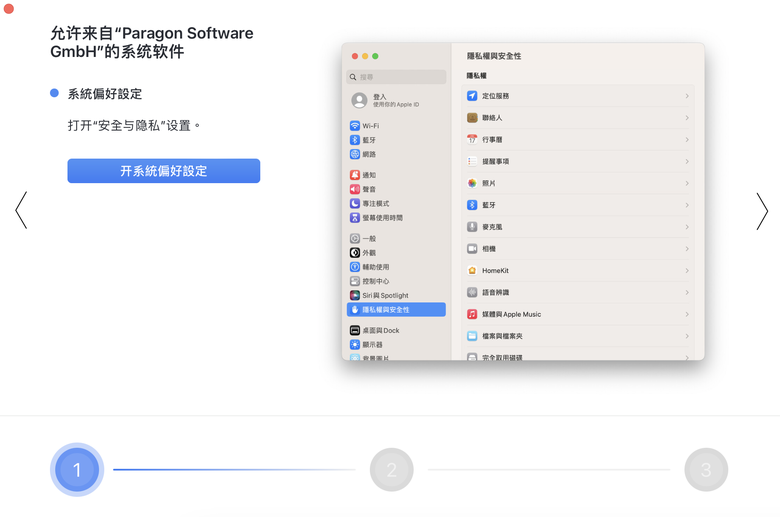The image size is (780, 517).
Task: Expand HomeKit row chevron in illustration
Action: (x=687, y=270)
